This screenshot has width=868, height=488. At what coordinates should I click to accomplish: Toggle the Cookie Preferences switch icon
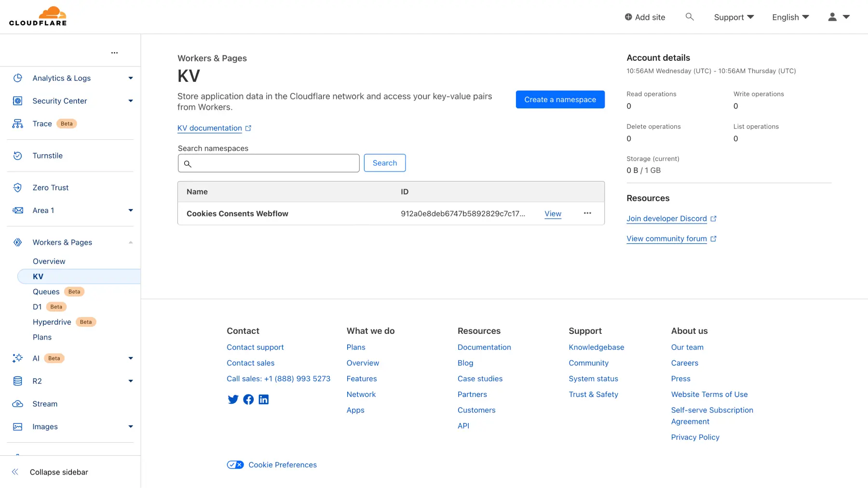tap(235, 465)
